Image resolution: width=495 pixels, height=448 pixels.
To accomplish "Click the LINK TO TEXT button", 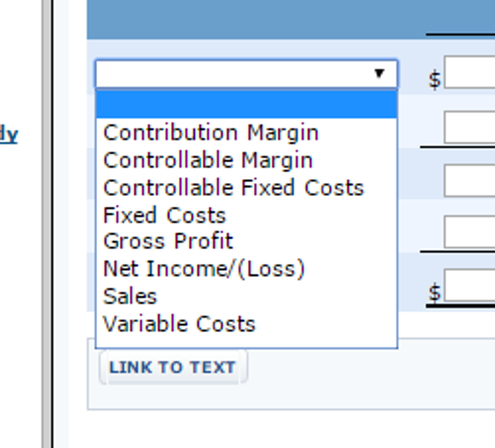I will coord(172,367).
